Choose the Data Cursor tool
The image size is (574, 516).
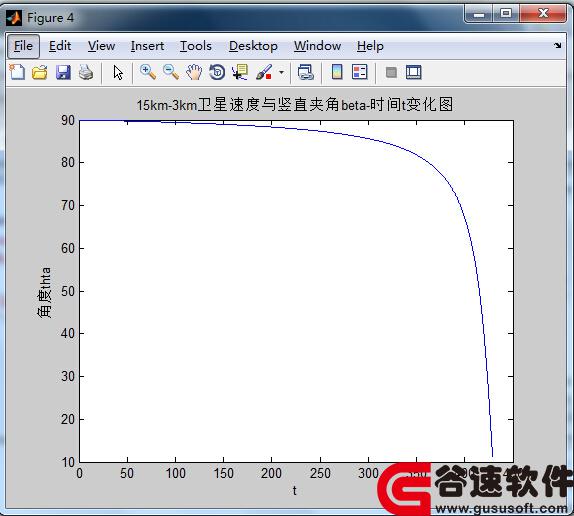pos(240,72)
